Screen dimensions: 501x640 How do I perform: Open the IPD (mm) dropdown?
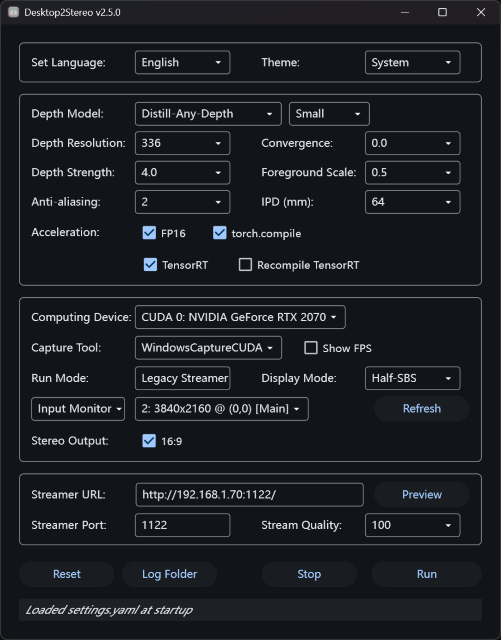point(412,202)
